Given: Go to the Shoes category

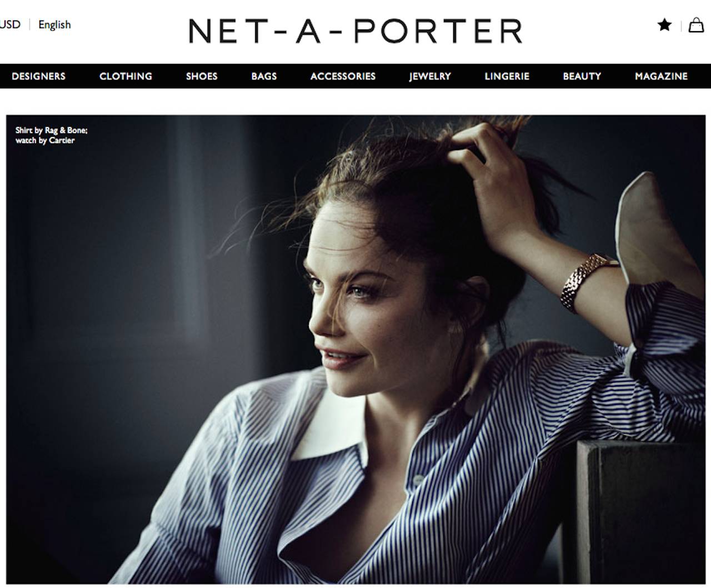Looking at the screenshot, I should pyautogui.click(x=202, y=76).
